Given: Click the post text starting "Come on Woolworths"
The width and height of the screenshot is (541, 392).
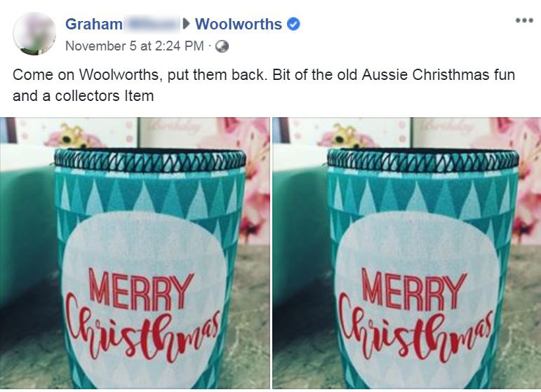Looking at the screenshot, I should pos(264,85).
